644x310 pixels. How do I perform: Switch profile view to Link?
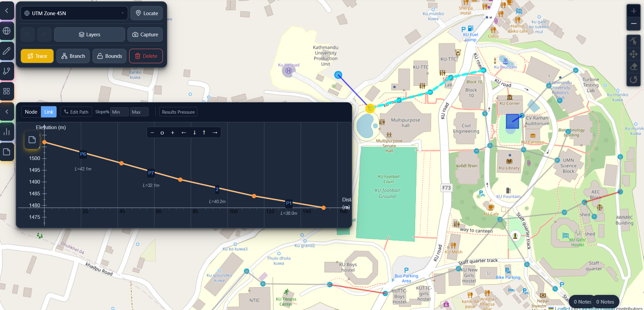click(x=49, y=112)
